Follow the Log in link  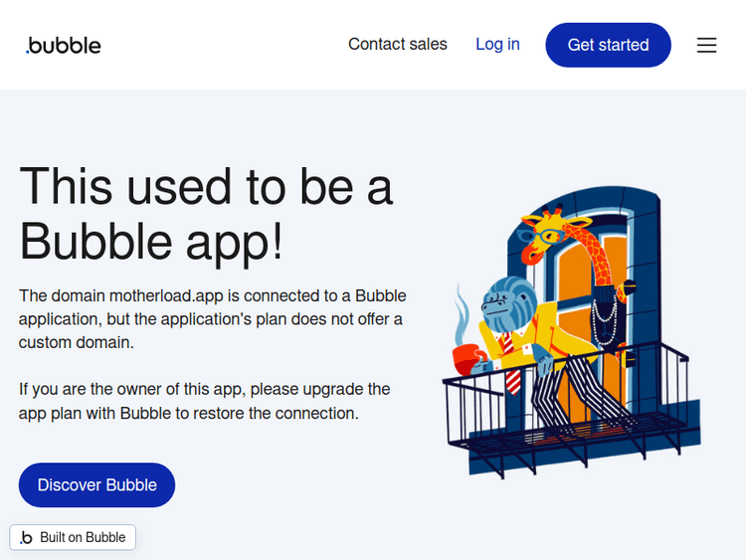pyautogui.click(x=497, y=44)
